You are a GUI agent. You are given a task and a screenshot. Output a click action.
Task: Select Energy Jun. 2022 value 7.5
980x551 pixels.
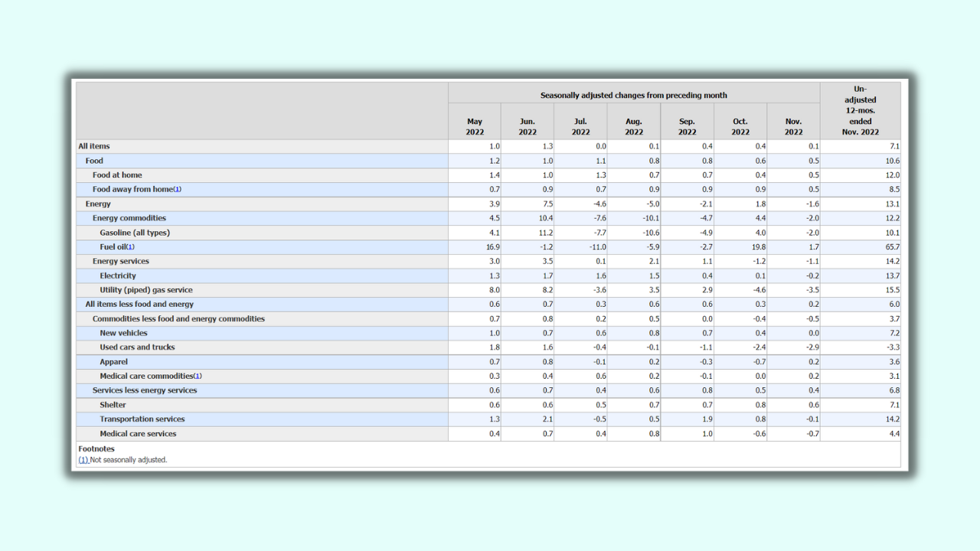point(547,204)
